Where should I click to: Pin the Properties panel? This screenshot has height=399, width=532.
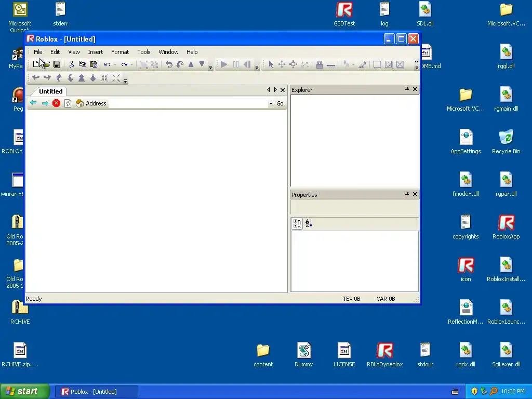point(407,194)
